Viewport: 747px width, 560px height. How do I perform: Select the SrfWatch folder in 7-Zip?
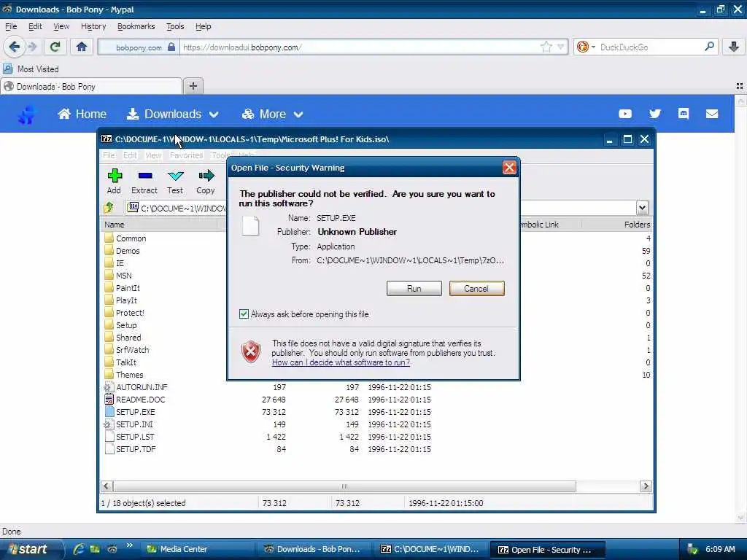(132, 350)
